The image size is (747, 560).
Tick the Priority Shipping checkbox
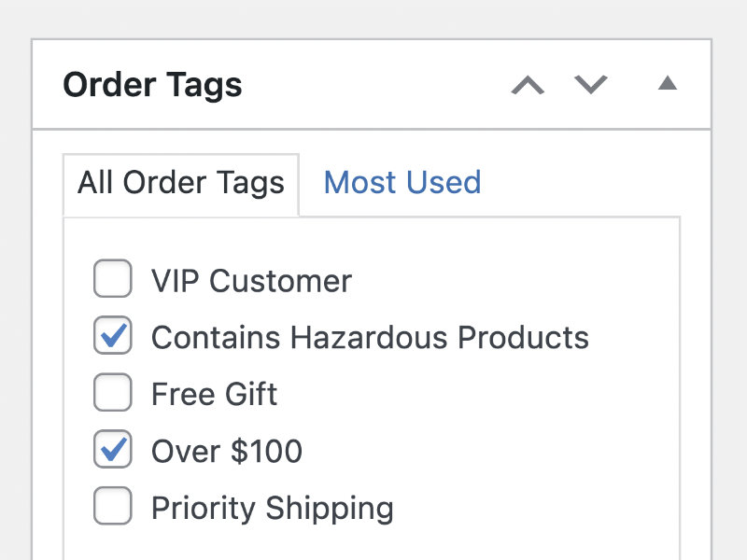(113, 508)
